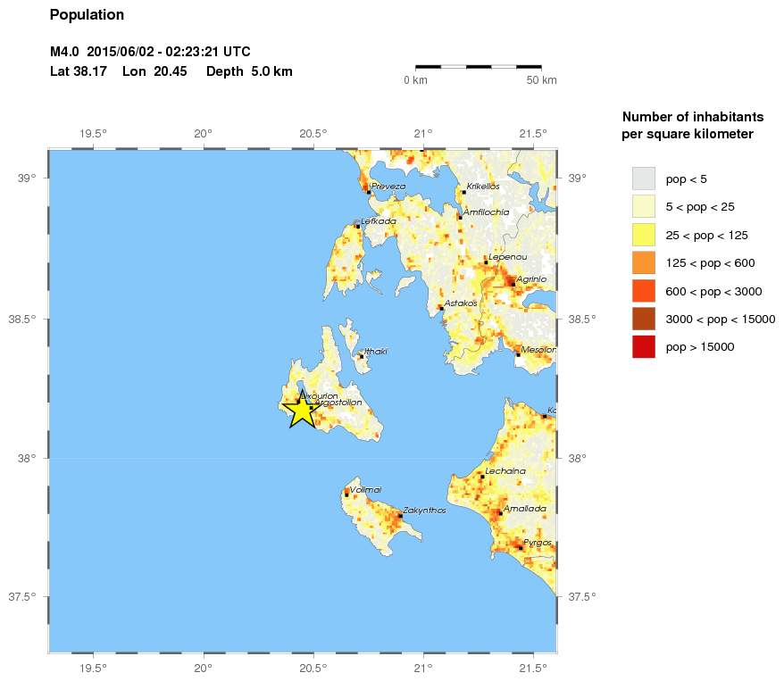Viewport: 784px width, 681px height.
Task: Click the '5 < pop < 25' legend label
Action: [x=700, y=207]
